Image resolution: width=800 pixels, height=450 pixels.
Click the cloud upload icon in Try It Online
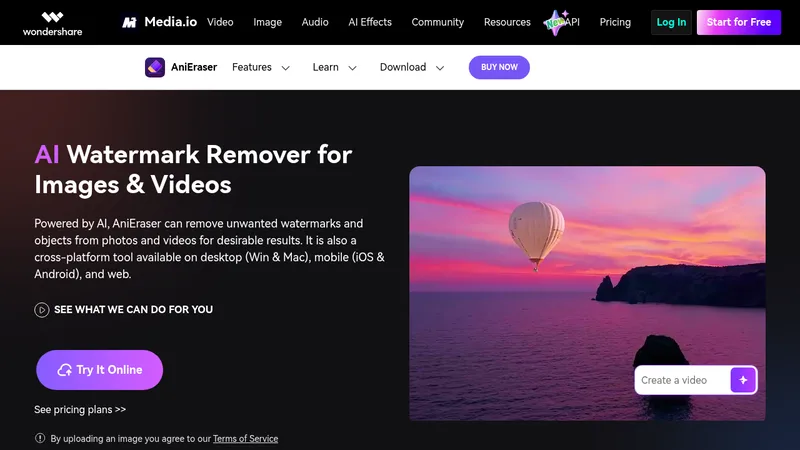point(65,370)
